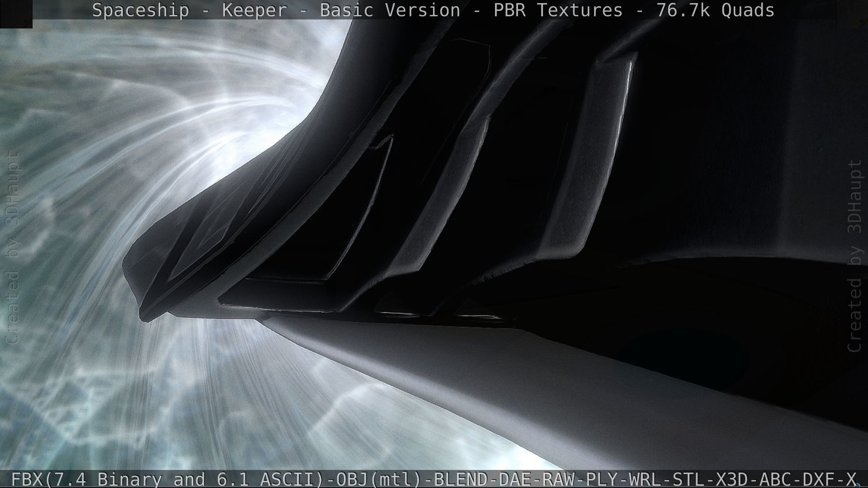Image resolution: width=868 pixels, height=488 pixels.
Task: Click "PBR Textures" in the top banner
Action: click(557, 10)
